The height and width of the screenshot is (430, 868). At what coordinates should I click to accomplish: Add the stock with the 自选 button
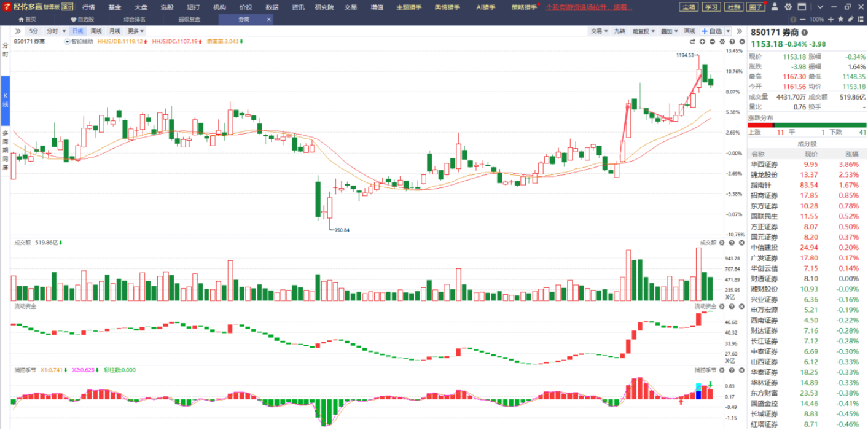point(712,31)
